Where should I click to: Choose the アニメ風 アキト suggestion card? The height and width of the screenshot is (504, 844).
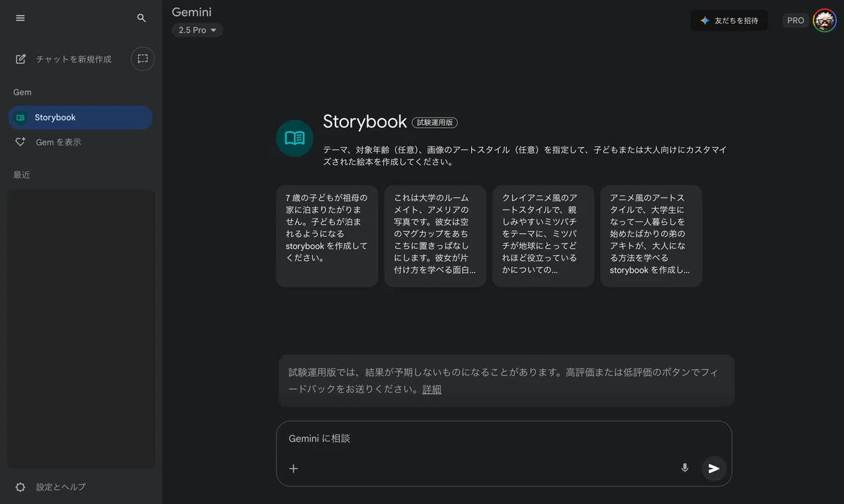pyautogui.click(x=651, y=236)
